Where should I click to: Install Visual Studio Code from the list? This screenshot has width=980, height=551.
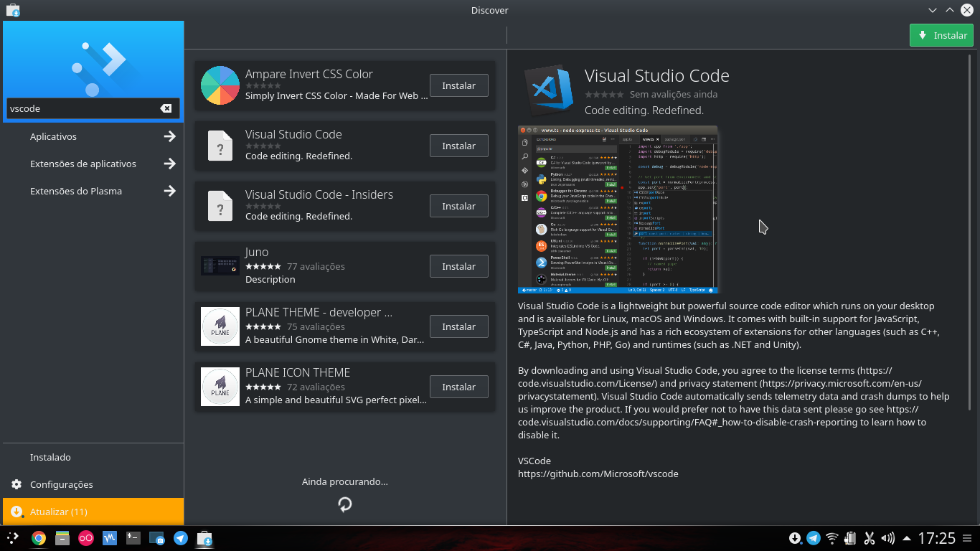click(458, 146)
